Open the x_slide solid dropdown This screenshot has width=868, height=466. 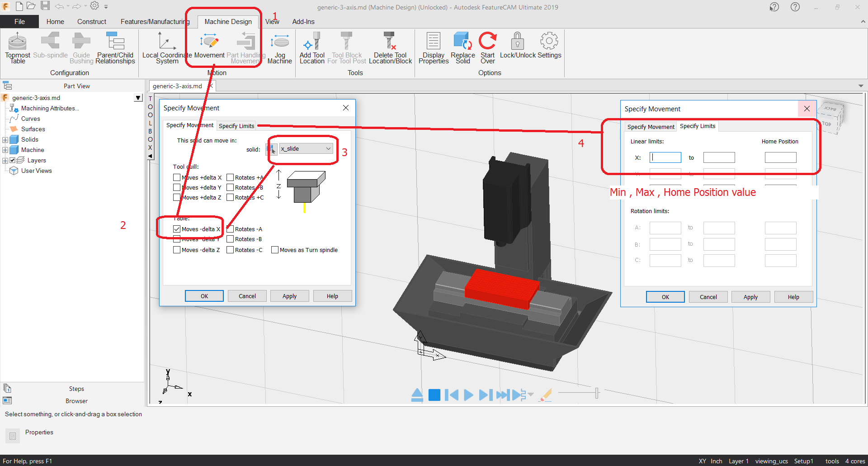328,148
